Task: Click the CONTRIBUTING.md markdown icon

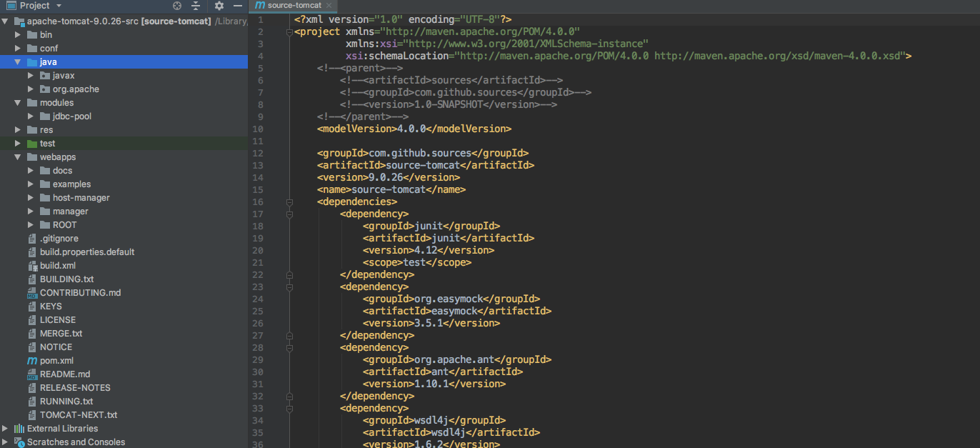Action: coord(32,293)
